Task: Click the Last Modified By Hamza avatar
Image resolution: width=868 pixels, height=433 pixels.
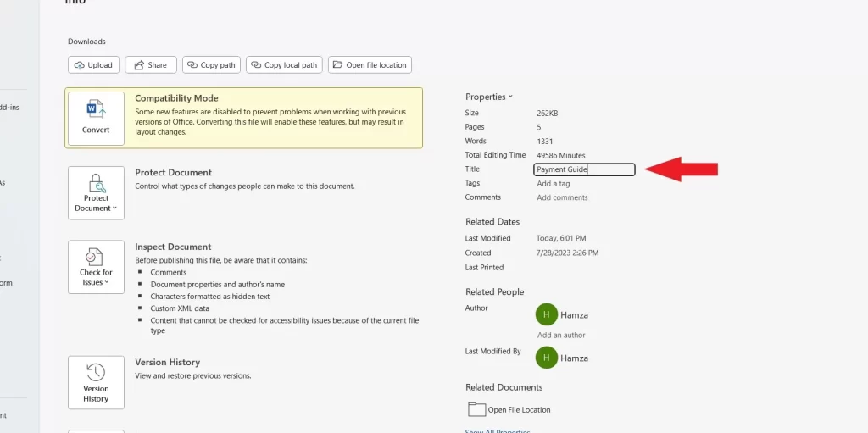Action: (547, 358)
